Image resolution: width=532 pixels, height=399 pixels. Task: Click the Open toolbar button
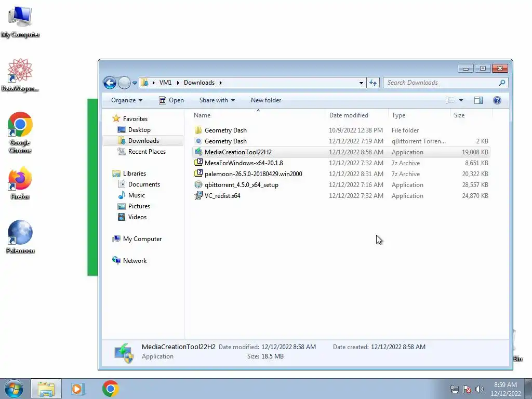click(171, 100)
